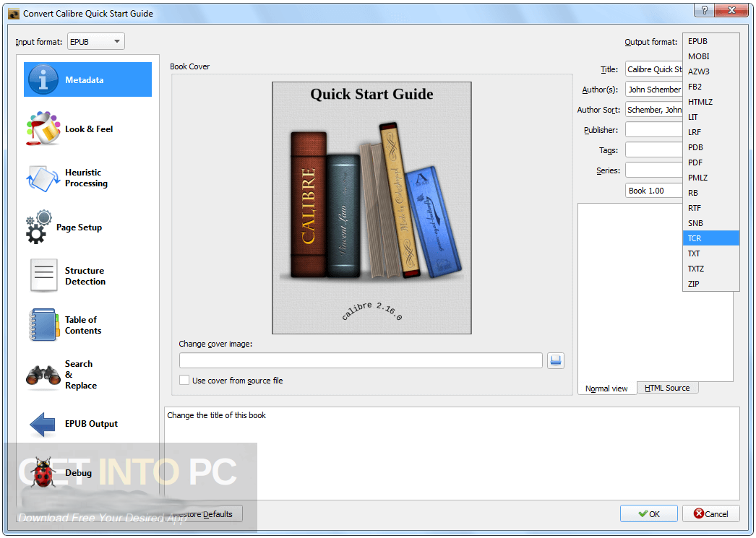The image size is (756, 538).
Task: Select ZIP output format
Action: point(710,284)
